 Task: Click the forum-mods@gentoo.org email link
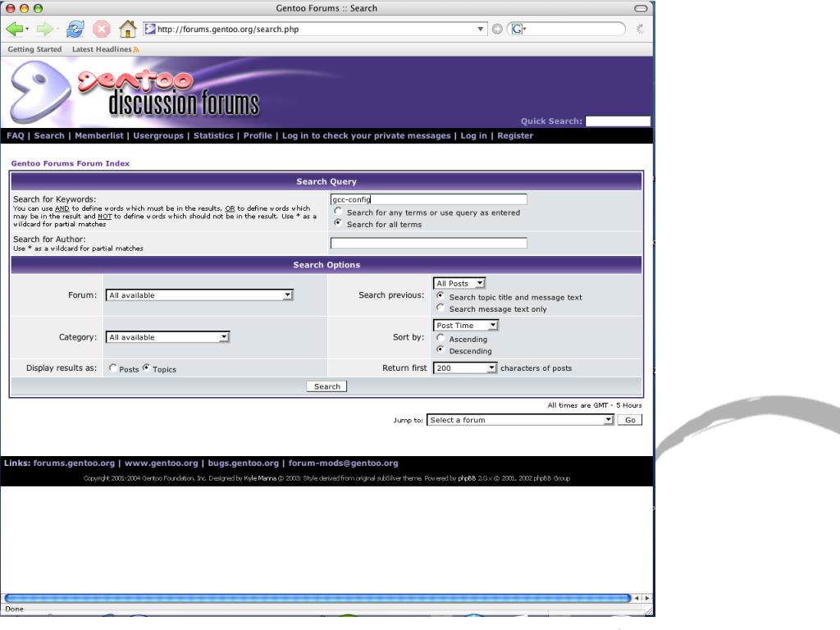pyautogui.click(x=344, y=463)
